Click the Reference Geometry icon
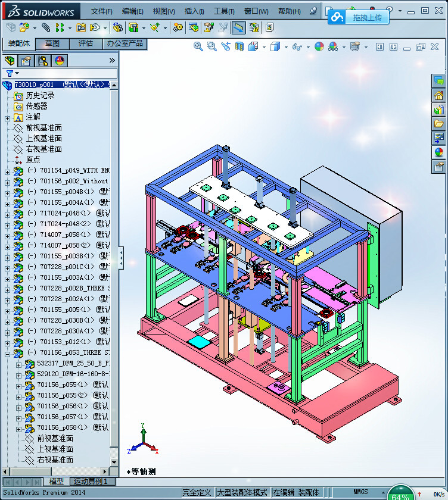 (x=155, y=28)
